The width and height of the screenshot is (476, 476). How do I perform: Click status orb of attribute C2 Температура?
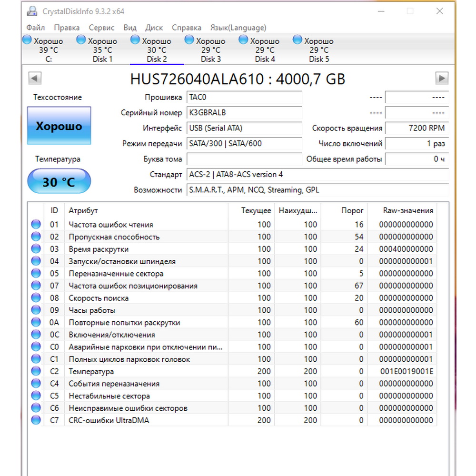[36, 371]
